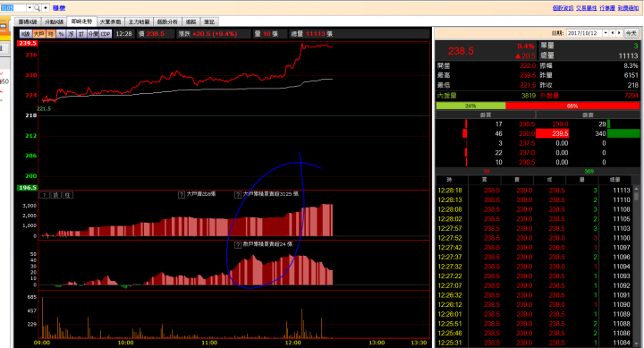Switch to the 個股分析 tab

[x=167, y=21]
